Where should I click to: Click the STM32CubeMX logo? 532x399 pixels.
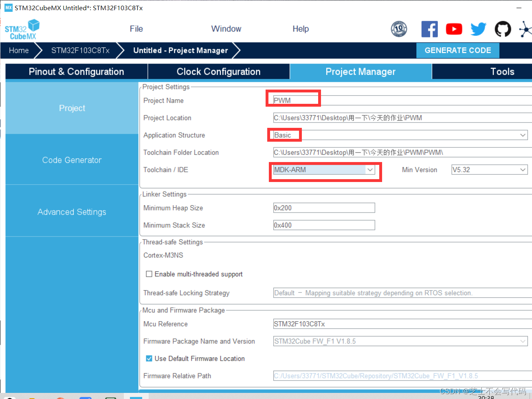[x=22, y=29]
